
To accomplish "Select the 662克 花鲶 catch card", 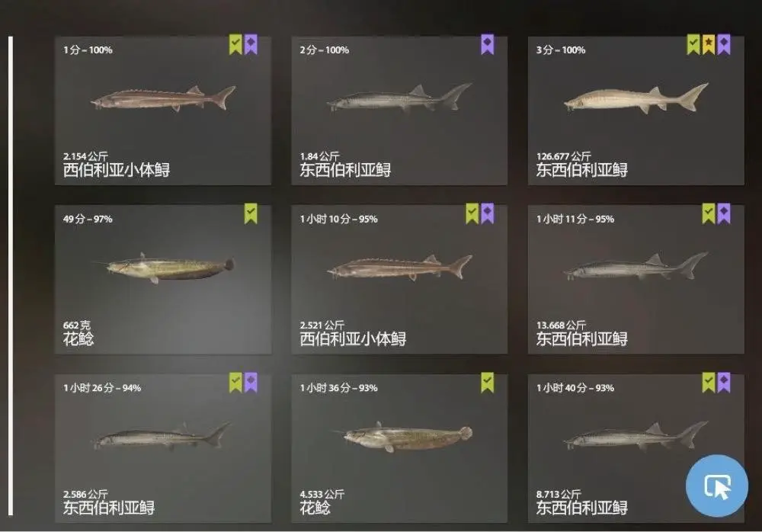I will pos(163,280).
